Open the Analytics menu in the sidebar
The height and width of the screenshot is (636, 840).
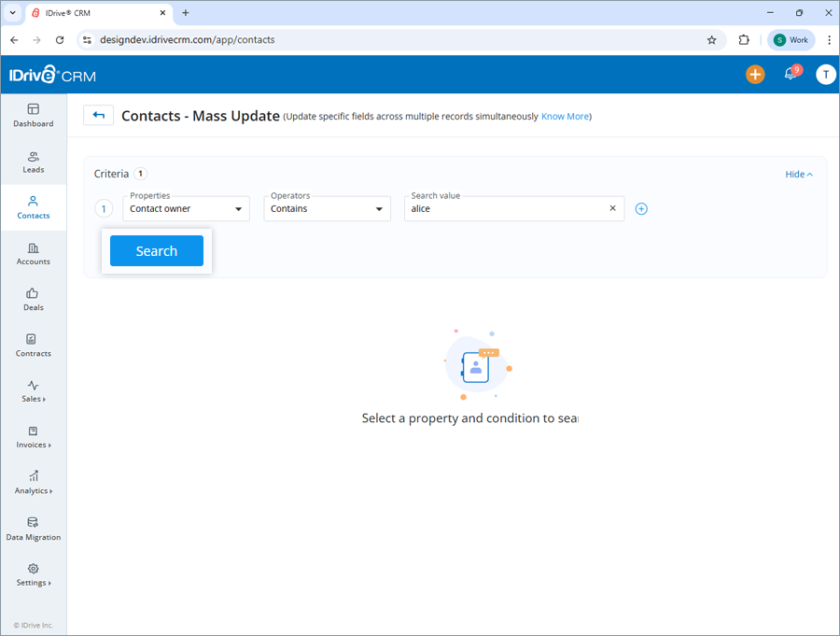33,485
